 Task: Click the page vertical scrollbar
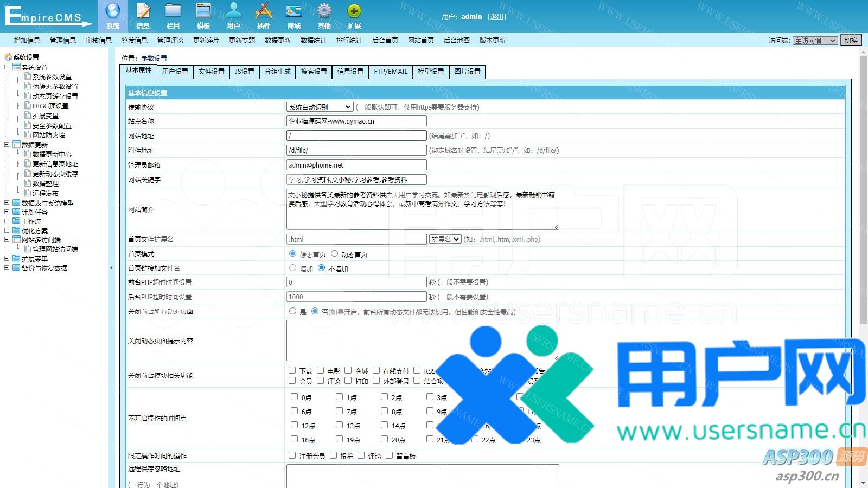point(863,190)
